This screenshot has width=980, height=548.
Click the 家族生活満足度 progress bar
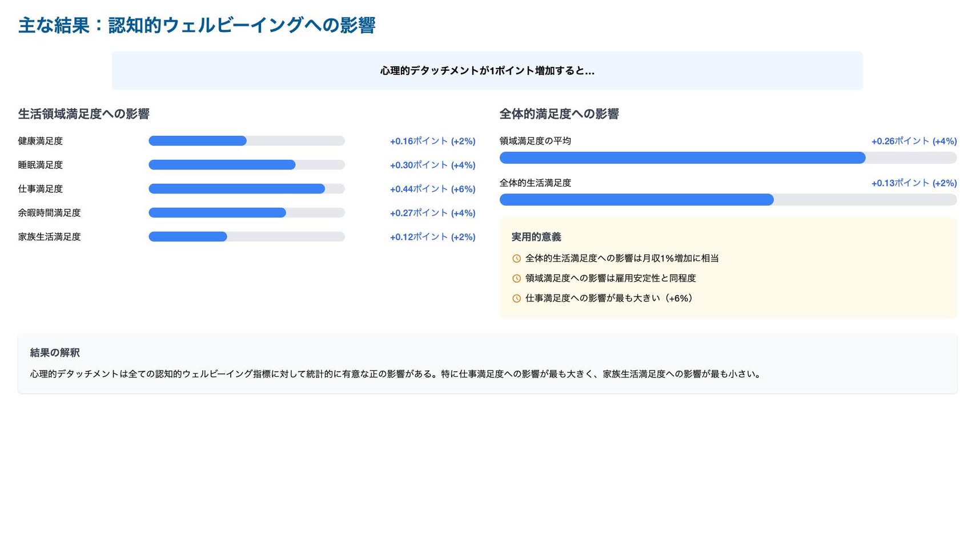click(247, 237)
